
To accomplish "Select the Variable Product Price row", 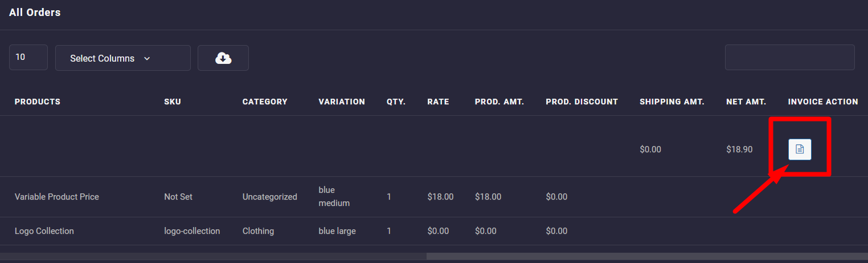I will coord(57,197).
